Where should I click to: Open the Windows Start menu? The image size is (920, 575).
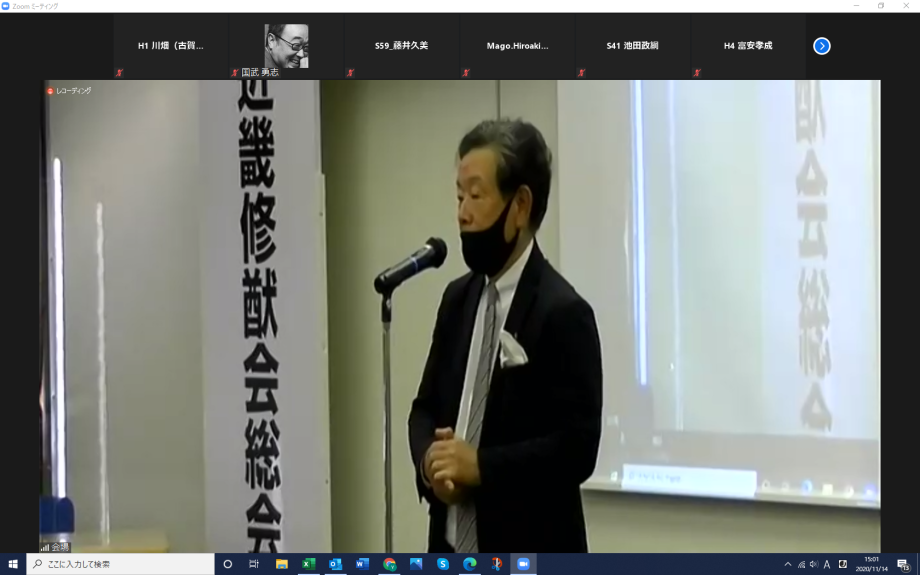click(x=13, y=564)
